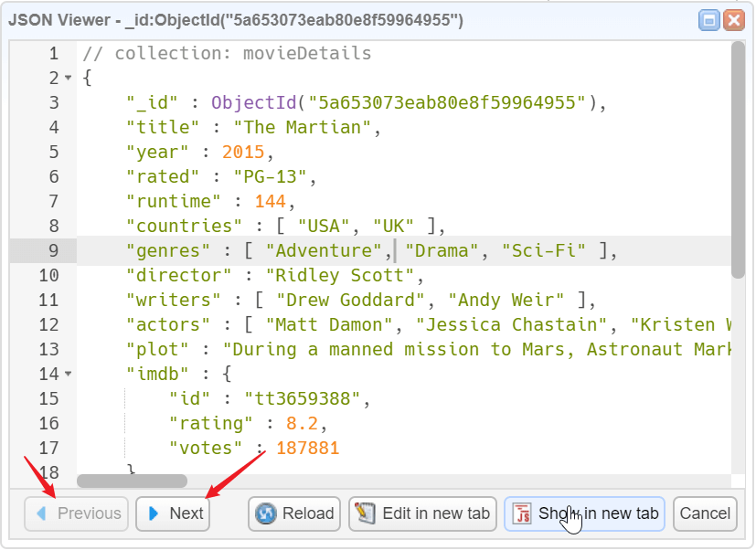Click the rating value 8.2
The width and height of the screenshot is (756, 550).
(x=302, y=423)
